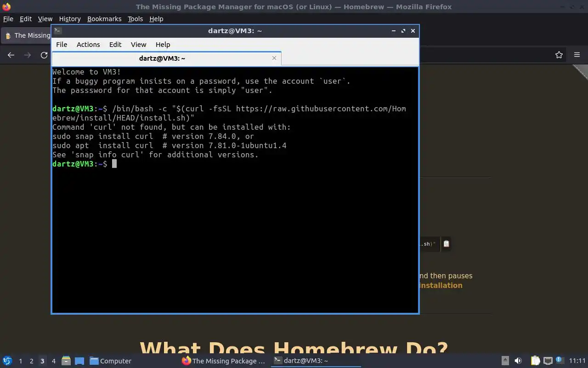
Task: Close the dartz@VM3 terminal tab
Action: click(274, 58)
